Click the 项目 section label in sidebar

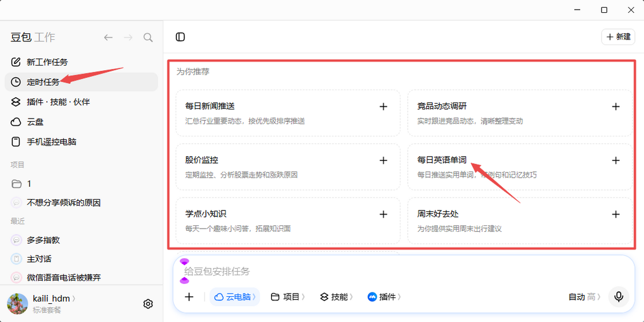pos(18,165)
